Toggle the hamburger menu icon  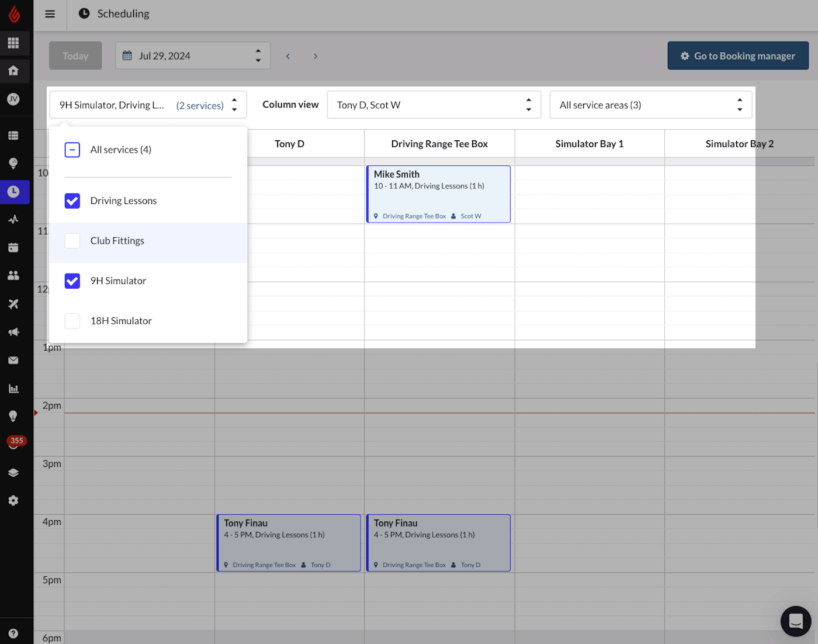(50, 14)
